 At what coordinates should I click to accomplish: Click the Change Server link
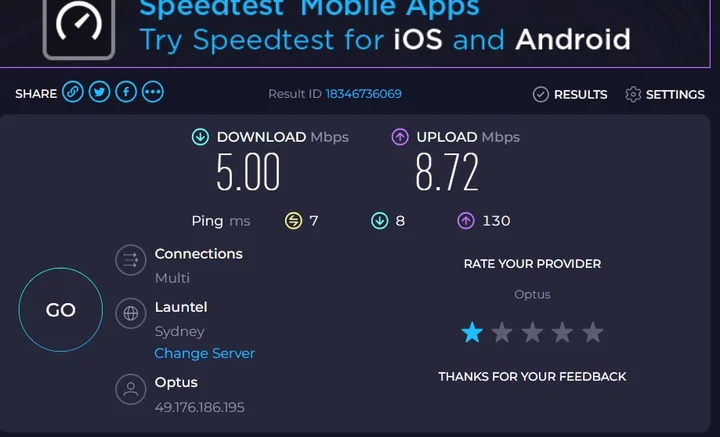[204, 353]
